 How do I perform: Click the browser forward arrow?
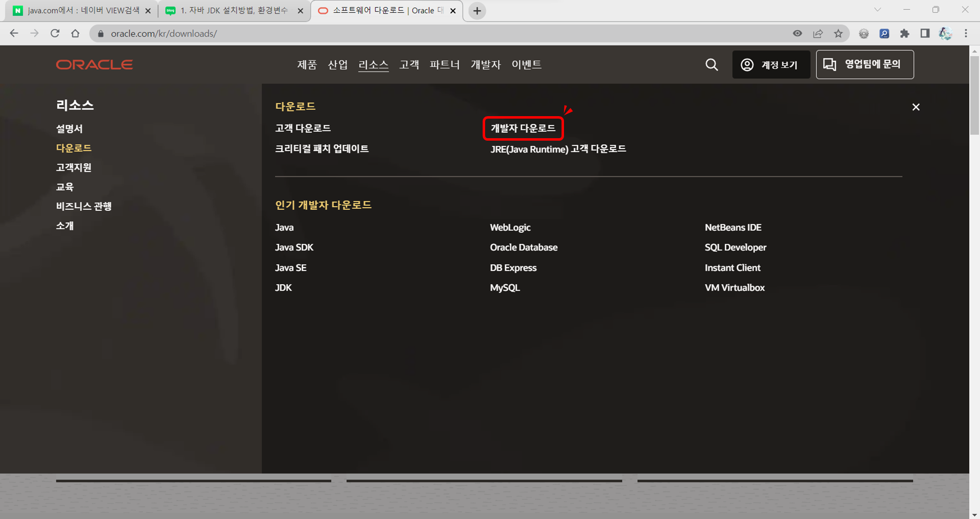[x=34, y=33]
